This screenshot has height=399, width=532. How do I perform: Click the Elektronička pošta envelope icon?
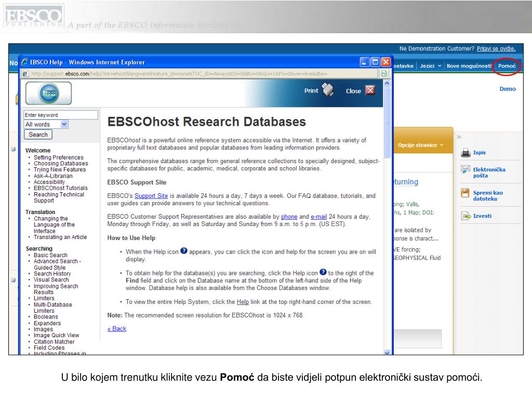point(465,169)
